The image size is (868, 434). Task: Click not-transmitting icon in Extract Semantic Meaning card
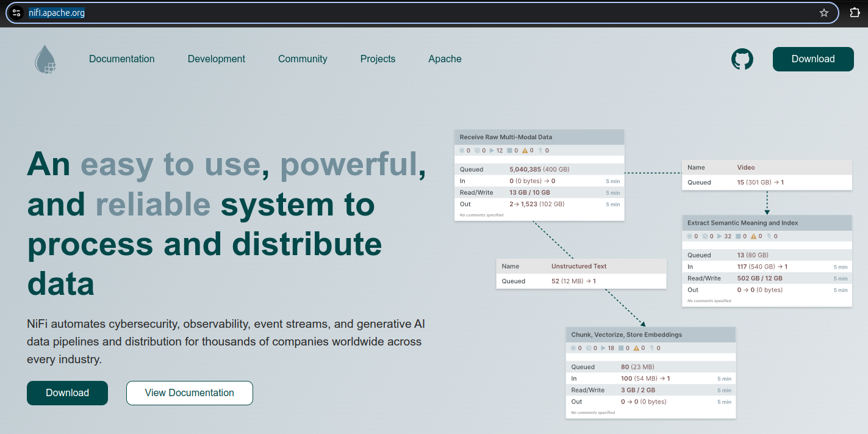(705, 236)
